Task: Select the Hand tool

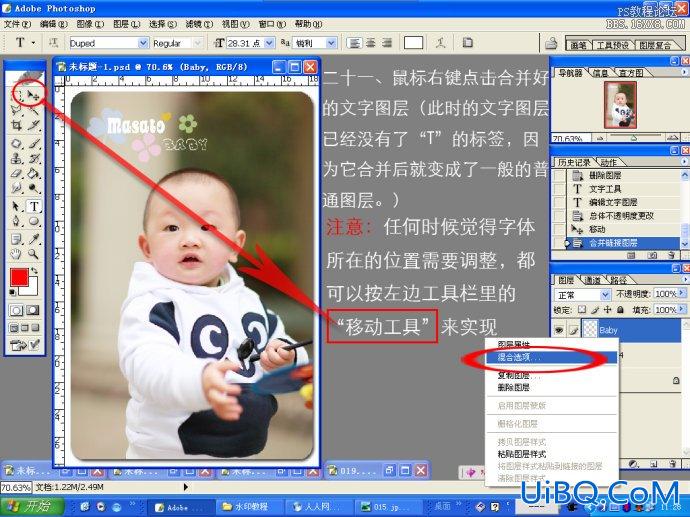Action: coord(17,254)
